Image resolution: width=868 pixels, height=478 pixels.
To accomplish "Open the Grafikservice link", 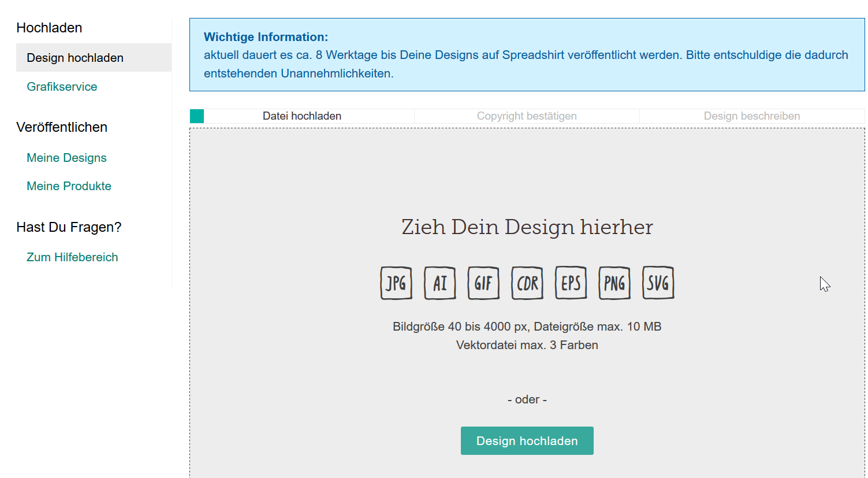I will (x=62, y=87).
